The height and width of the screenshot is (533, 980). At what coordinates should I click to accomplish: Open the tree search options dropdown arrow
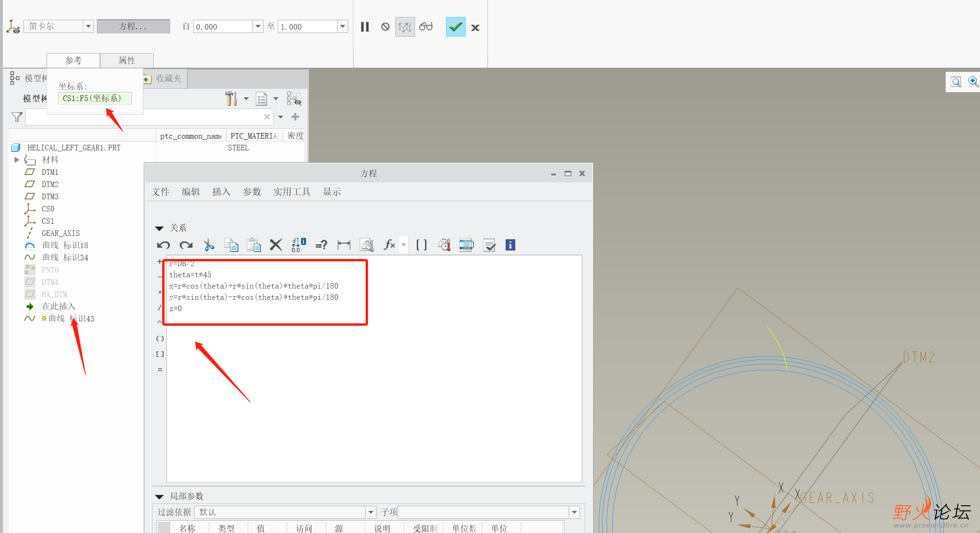coord(281,117)
